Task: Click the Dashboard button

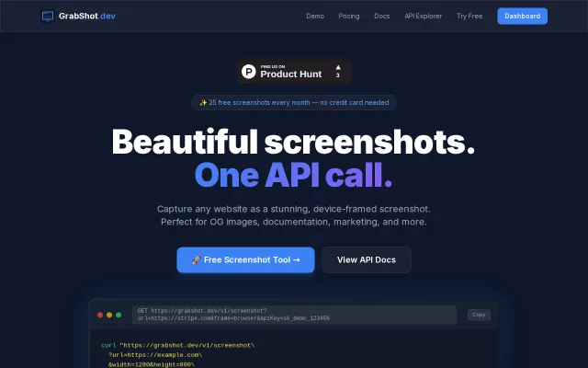Action: (x=523, y=17)
